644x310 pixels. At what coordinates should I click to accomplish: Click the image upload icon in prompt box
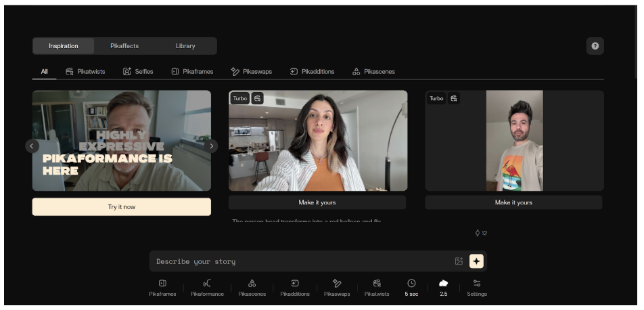[x=459, y=261]
